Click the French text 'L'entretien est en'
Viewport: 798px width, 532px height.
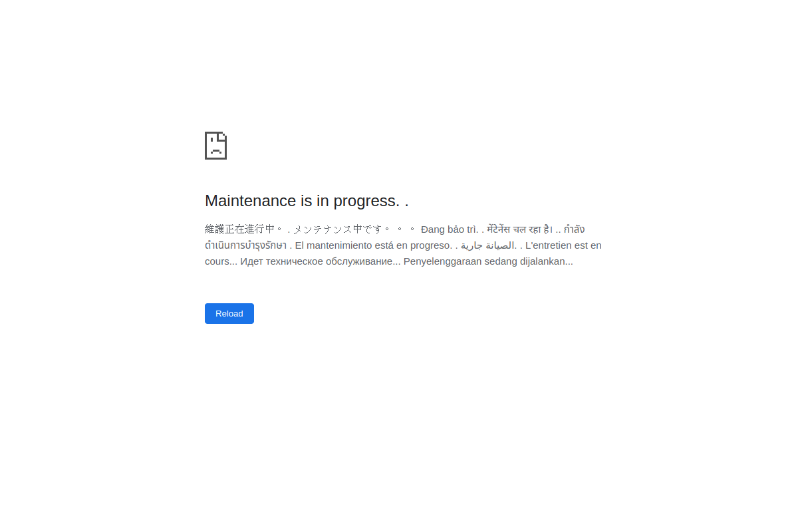(563, 245)
